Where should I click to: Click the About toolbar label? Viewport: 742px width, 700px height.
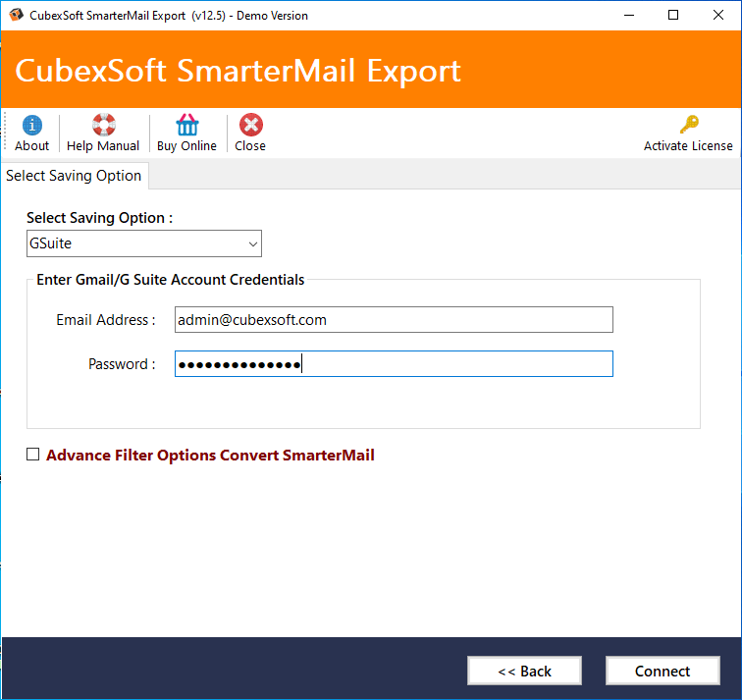(31, 145)
